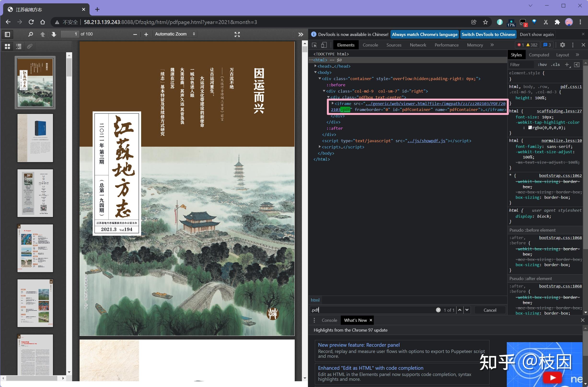Click the PDF page number field
The width and height of the screenshot is (588, 387).
click(70, 34)
